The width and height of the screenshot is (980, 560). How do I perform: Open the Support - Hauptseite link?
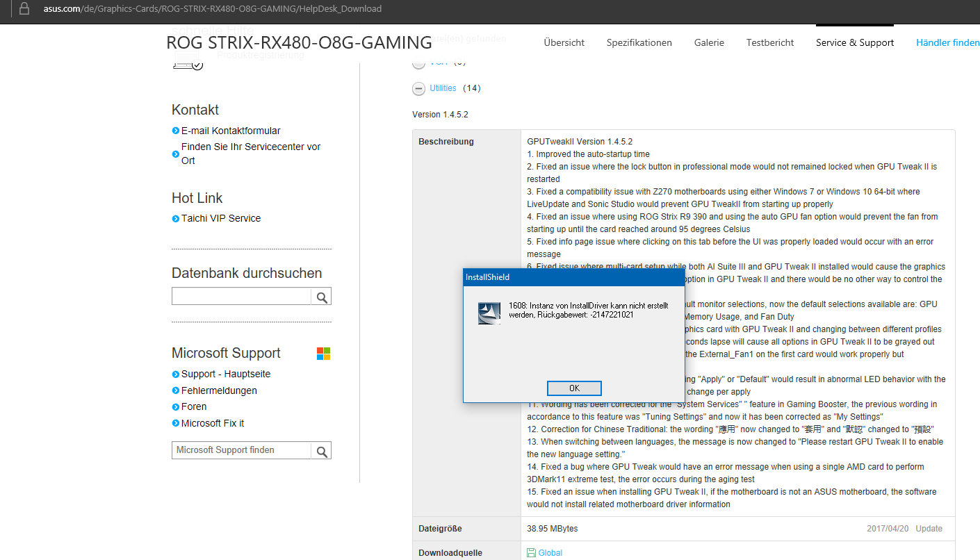point(226,374)
